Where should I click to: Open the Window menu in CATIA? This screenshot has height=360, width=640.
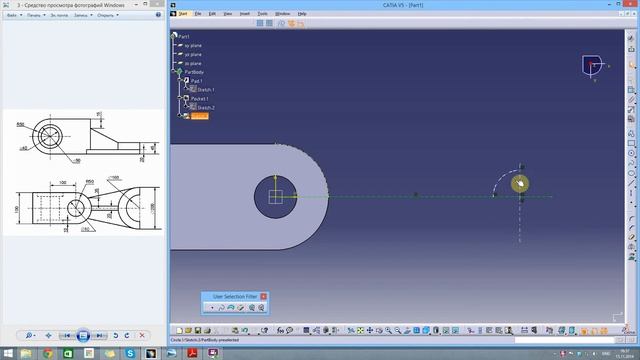(x=282, y=14)
